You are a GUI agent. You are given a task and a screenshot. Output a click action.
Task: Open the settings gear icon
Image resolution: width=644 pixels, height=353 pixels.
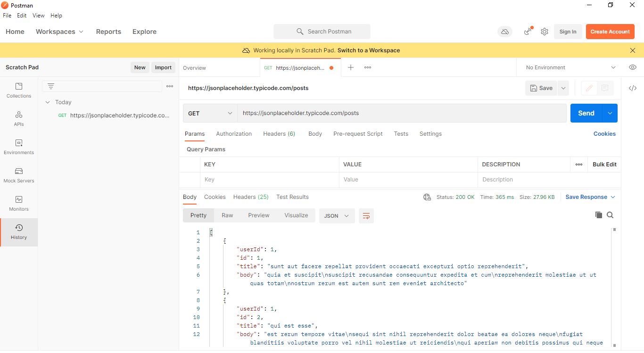pyautogui.click(x=545, y=32)
